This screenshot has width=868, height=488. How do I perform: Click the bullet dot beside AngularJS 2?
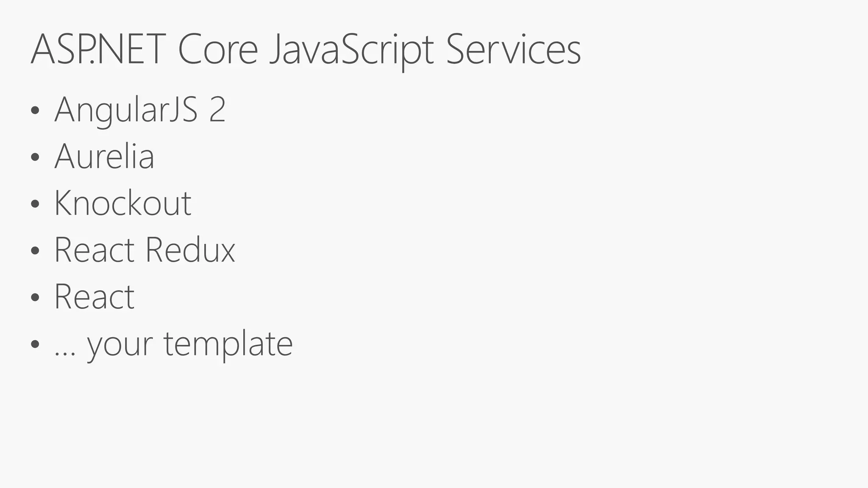click(x=35, y=111)
